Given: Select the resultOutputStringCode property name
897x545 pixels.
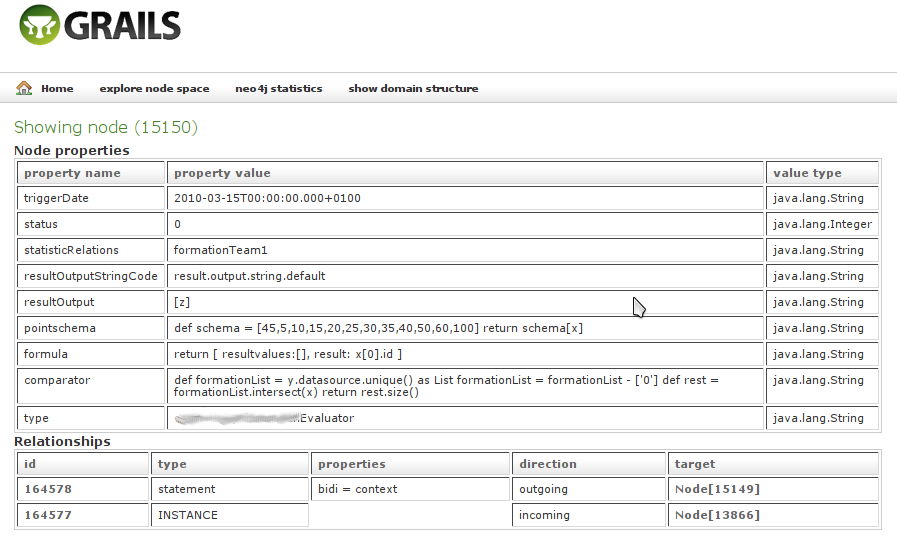Looking at the screenshot, I should [90, 276].
